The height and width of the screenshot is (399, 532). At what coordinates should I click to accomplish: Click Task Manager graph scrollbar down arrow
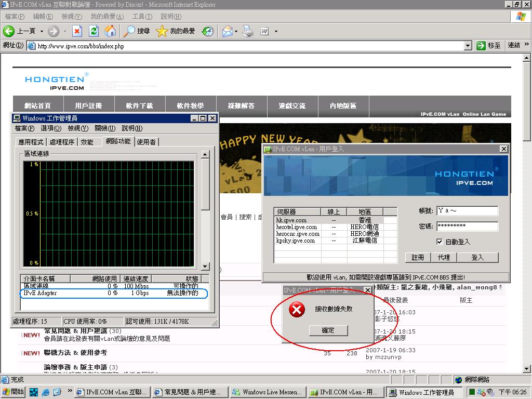coord(205,267)
